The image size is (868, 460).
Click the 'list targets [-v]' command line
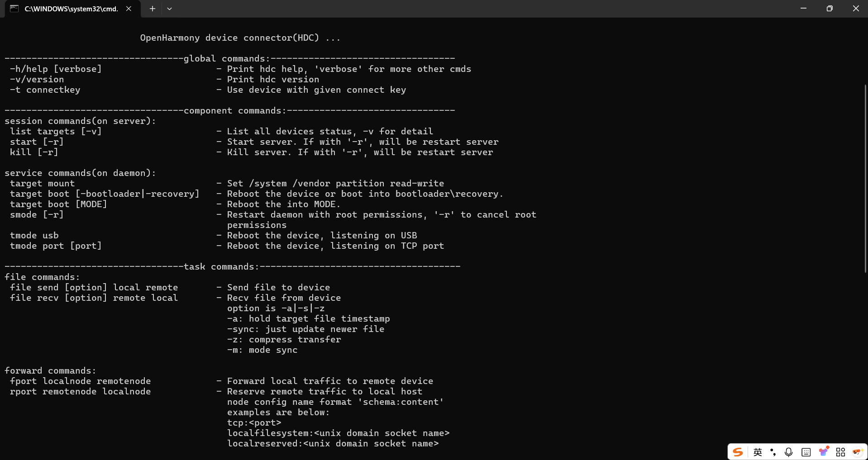[x=56, y=132]
